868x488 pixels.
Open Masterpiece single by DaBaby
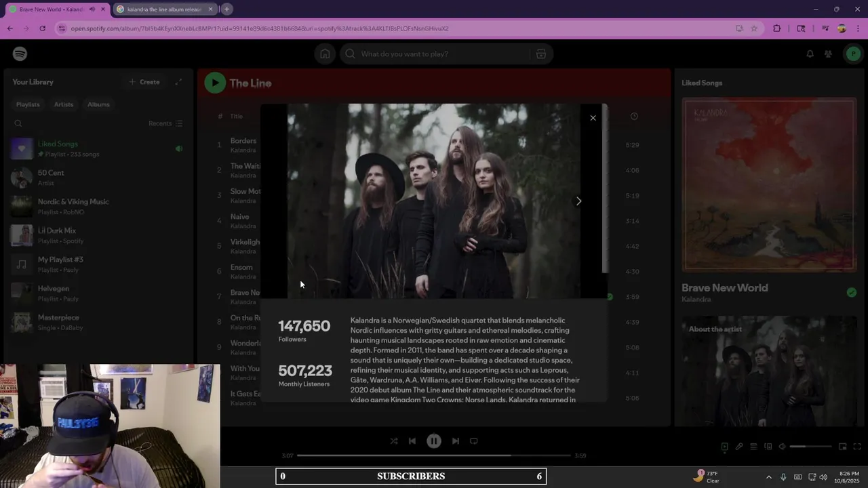tap(97, 322)
